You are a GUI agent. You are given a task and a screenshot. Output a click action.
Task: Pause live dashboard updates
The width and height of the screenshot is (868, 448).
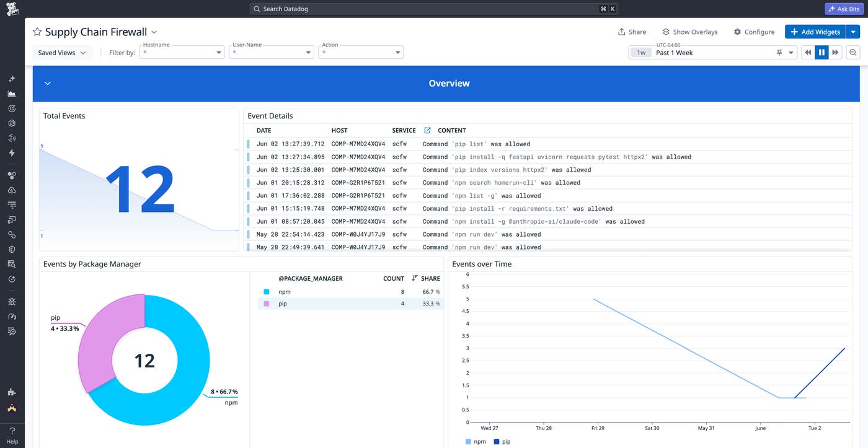pos(821,53)
